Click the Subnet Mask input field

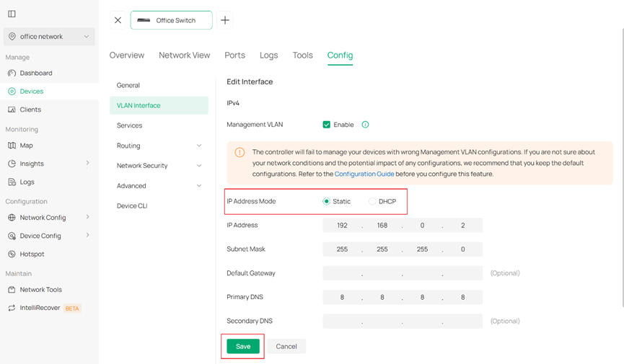[403, 249]
